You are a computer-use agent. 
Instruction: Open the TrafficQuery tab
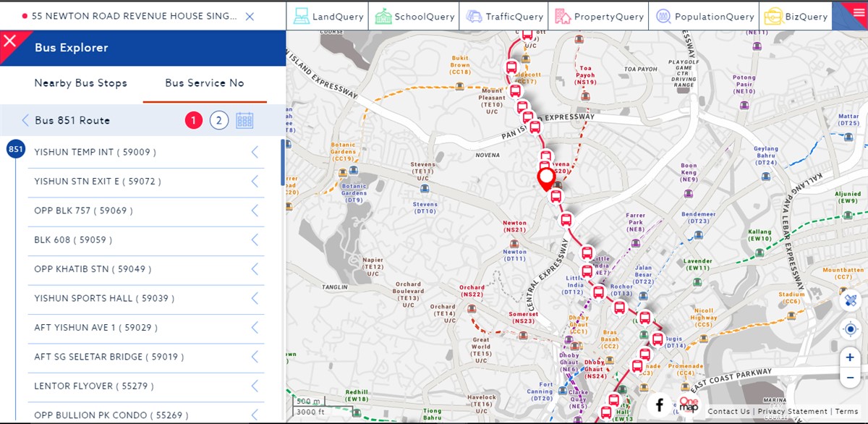pos(504,16)
